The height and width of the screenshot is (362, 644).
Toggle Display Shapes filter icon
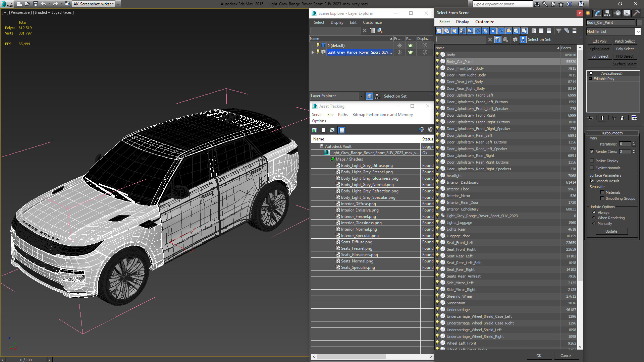[x=447, y=31]
